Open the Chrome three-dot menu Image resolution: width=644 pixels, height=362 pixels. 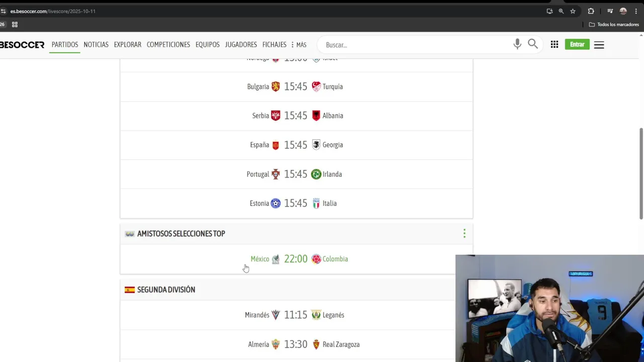(x=636, y=11)
